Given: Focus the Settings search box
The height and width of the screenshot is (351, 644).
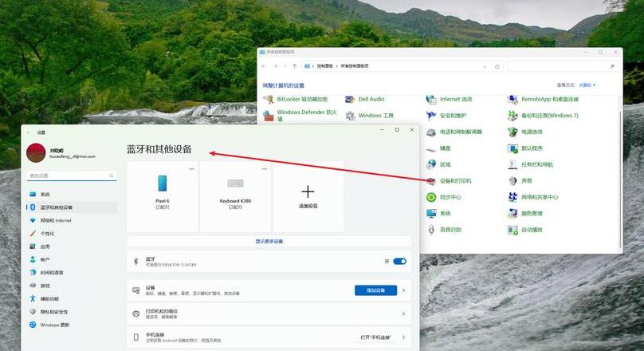Looking at the screenshot, I should point(72,175).
